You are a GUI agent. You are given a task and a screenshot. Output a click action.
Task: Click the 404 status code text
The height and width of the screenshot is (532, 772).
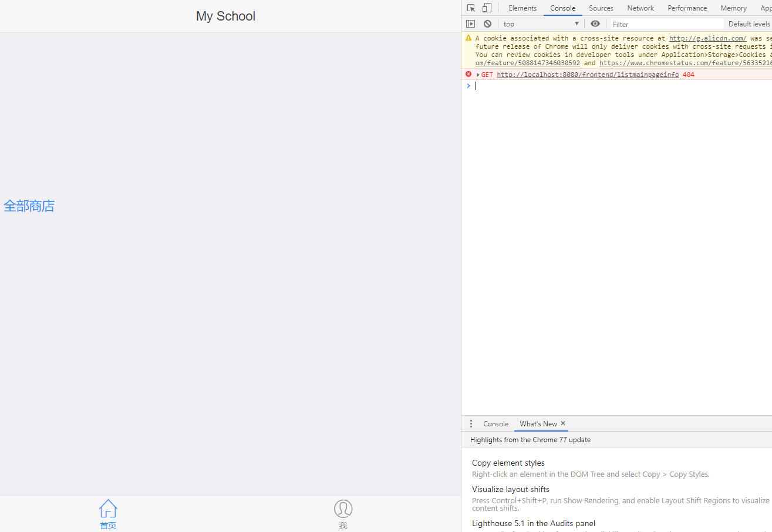(689, 75)
